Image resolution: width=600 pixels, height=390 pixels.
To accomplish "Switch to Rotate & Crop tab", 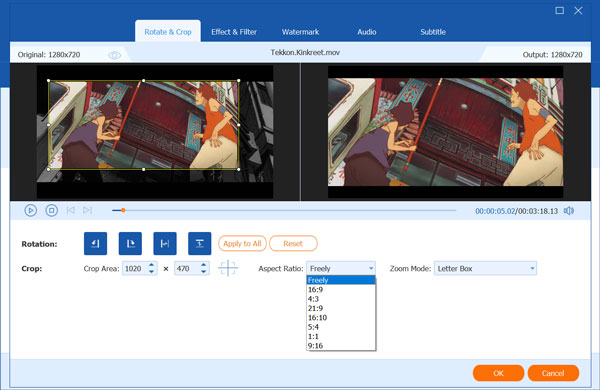I will click(168, 32).
